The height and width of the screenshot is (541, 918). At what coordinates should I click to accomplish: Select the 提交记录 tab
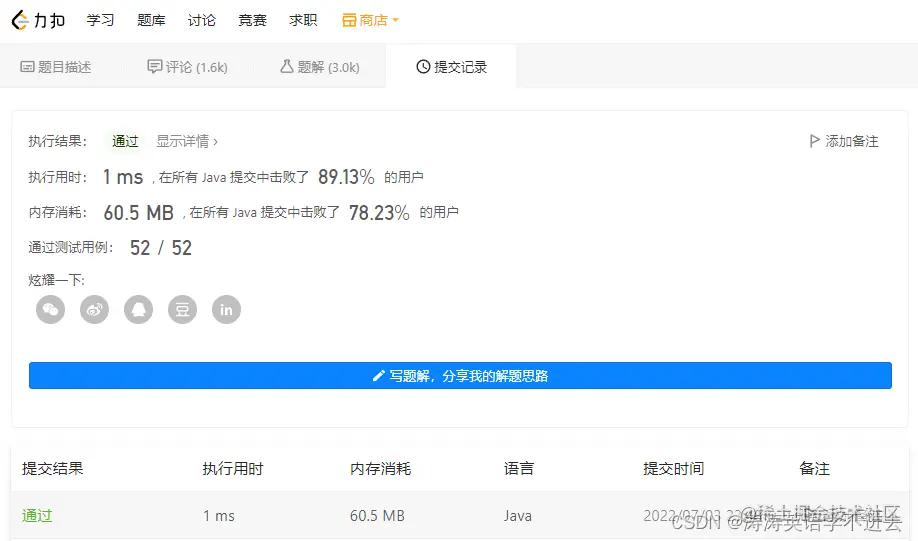click(451, 67)
